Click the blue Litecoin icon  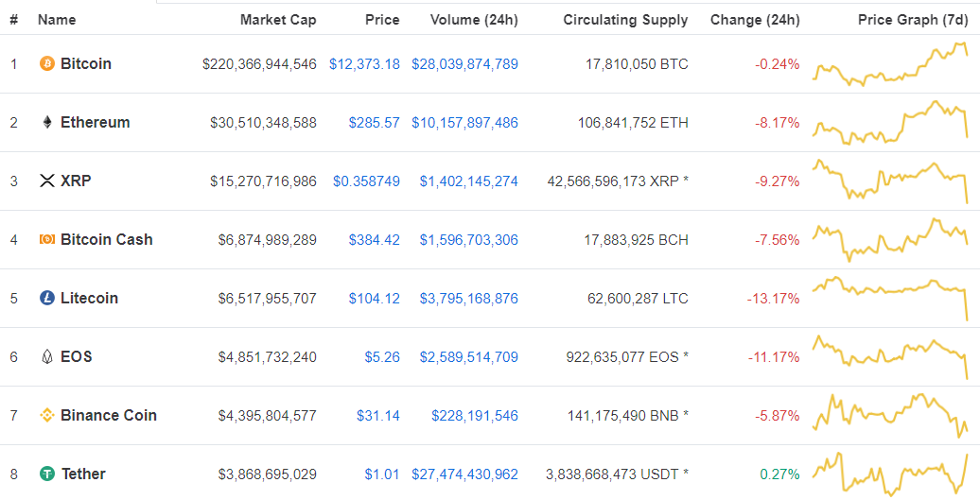click(x=47, y=299)
